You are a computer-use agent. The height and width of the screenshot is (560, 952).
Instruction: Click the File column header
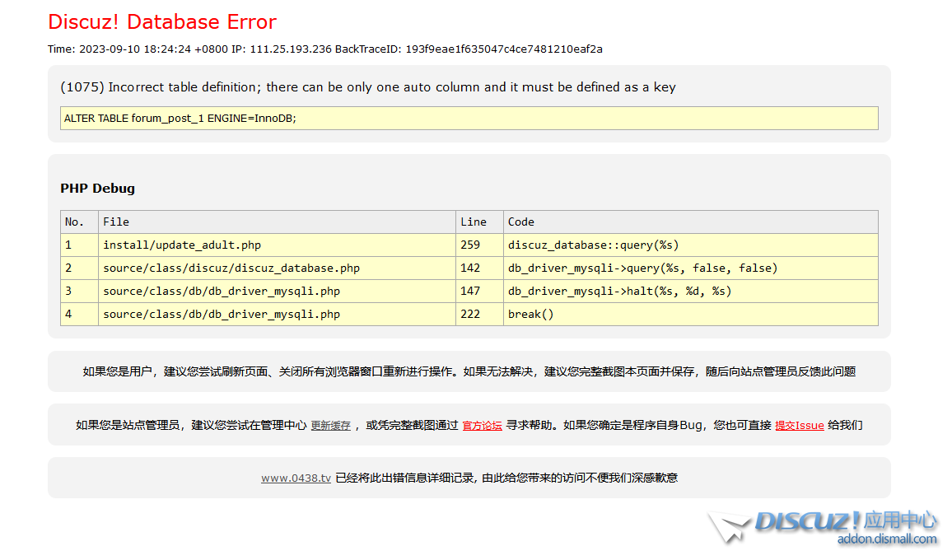coord(277,222)
